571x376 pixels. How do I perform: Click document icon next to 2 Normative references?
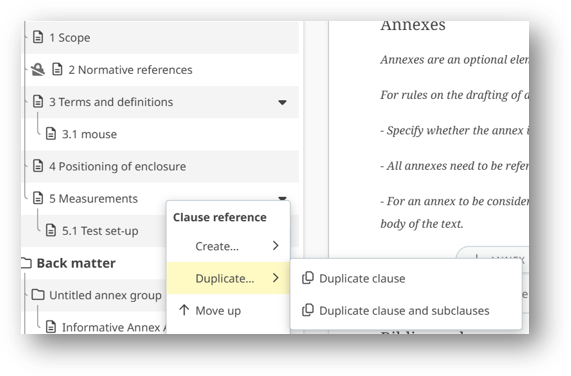tap(57, 69)
